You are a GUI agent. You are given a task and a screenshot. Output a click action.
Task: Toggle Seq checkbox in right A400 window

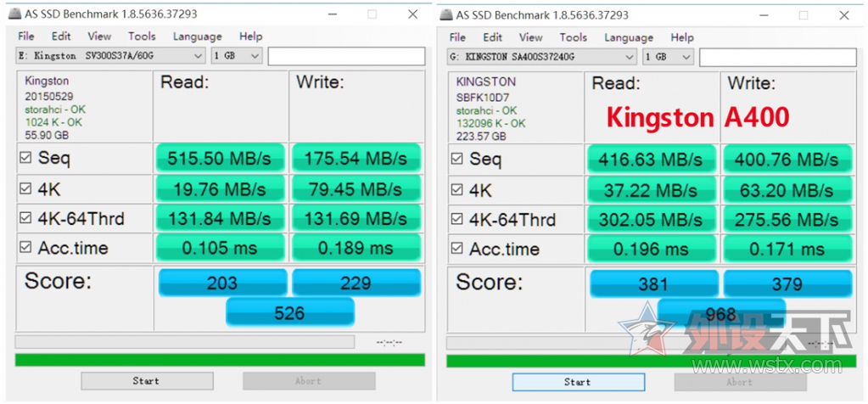456,160
